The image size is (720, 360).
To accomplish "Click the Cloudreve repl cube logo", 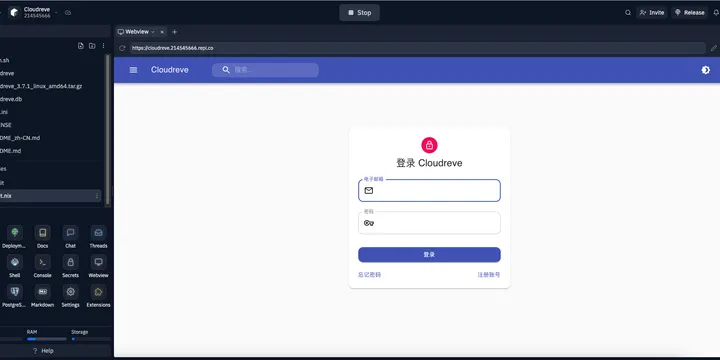I will tap(14, 12).
